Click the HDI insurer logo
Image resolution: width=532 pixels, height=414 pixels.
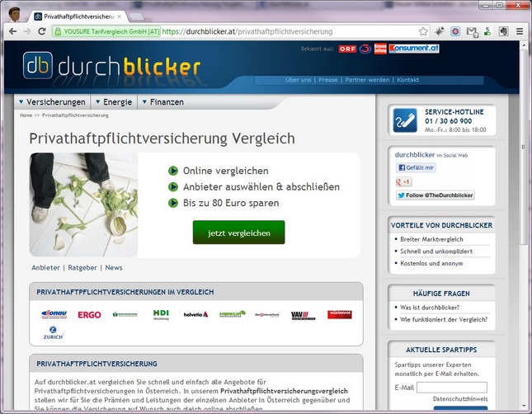click(161, 314)
